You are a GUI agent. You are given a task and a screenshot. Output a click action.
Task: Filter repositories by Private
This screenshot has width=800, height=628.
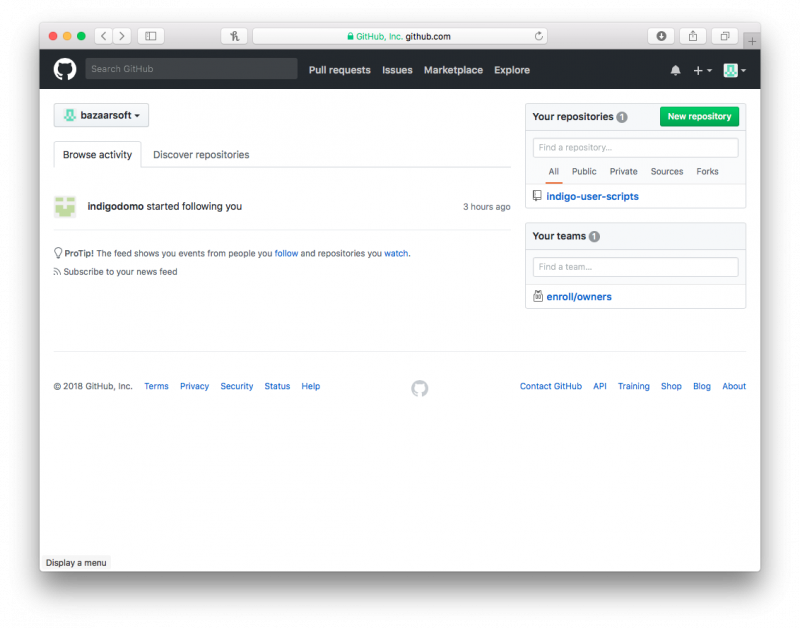tap(623, 171)
